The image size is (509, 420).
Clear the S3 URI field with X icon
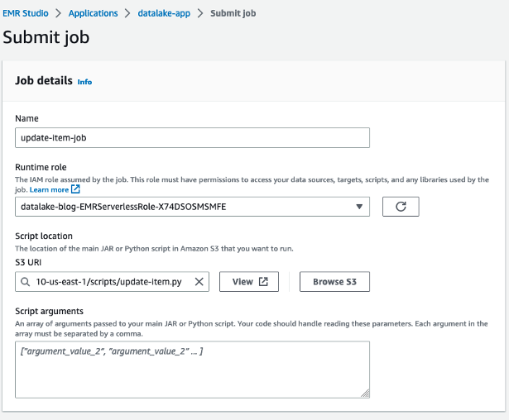[x=199, y=282]
